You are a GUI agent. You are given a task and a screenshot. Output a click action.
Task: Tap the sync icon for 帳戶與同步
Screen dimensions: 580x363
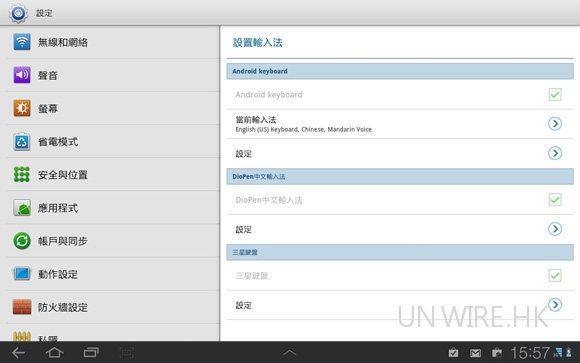(x=22, y=241)
